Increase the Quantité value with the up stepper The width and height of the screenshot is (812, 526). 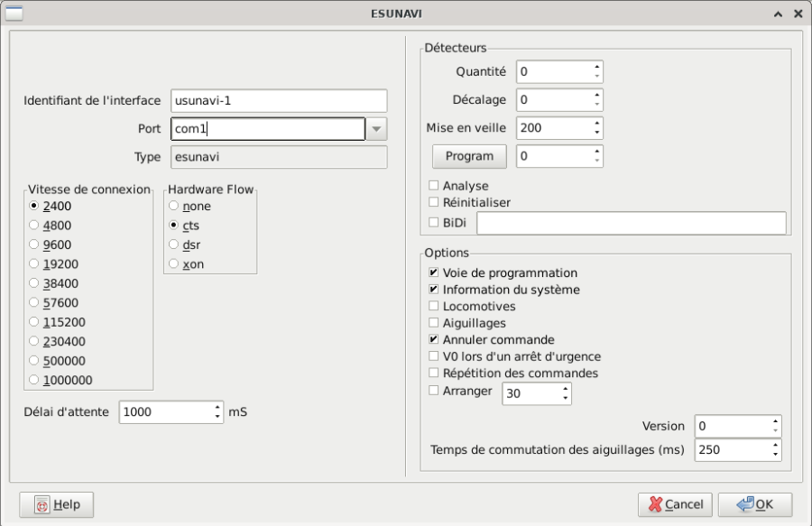(x=598, y=67)
